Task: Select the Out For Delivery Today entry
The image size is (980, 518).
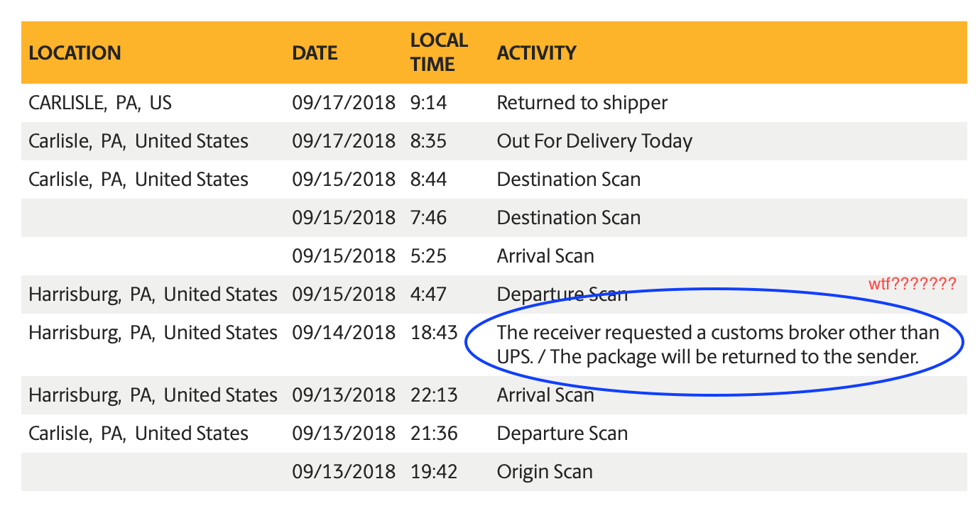Action: coord(594,141)
